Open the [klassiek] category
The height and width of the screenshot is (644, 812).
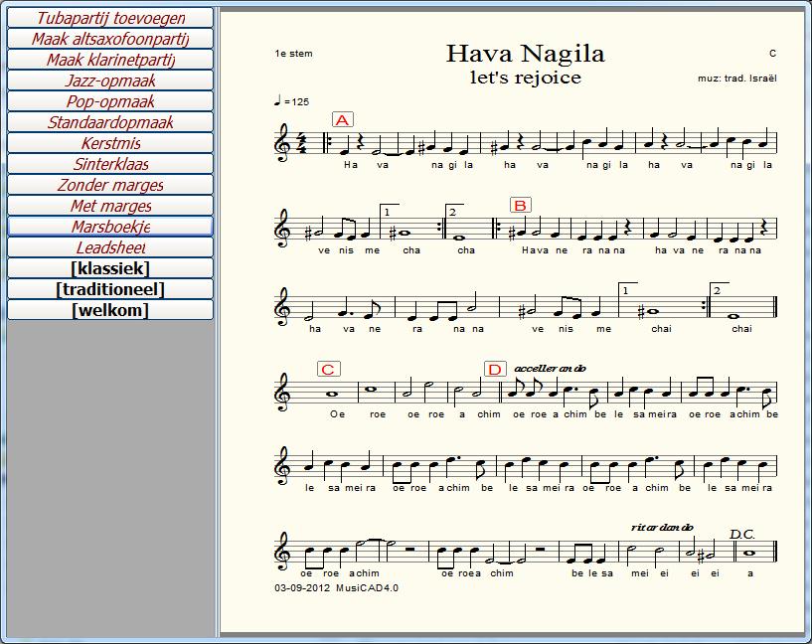pyautogui.click(x=110, y=268)
